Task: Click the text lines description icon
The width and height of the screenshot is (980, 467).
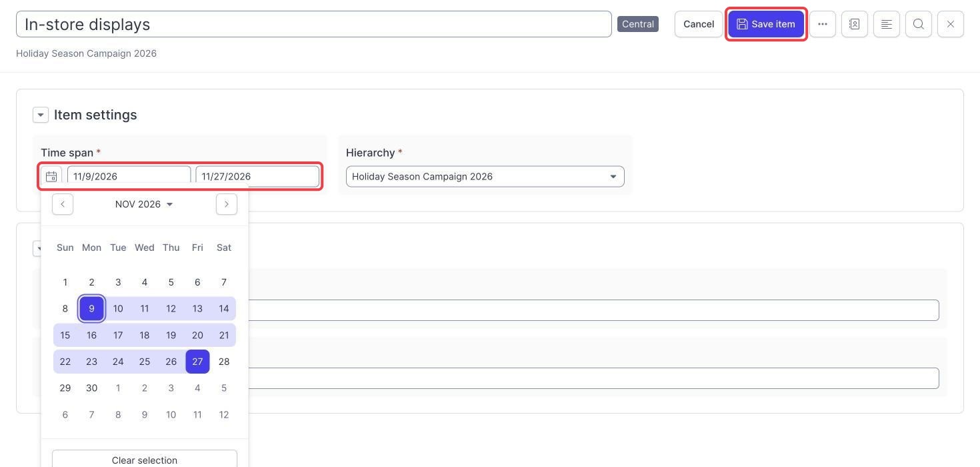Action: [x=887, y=24]
